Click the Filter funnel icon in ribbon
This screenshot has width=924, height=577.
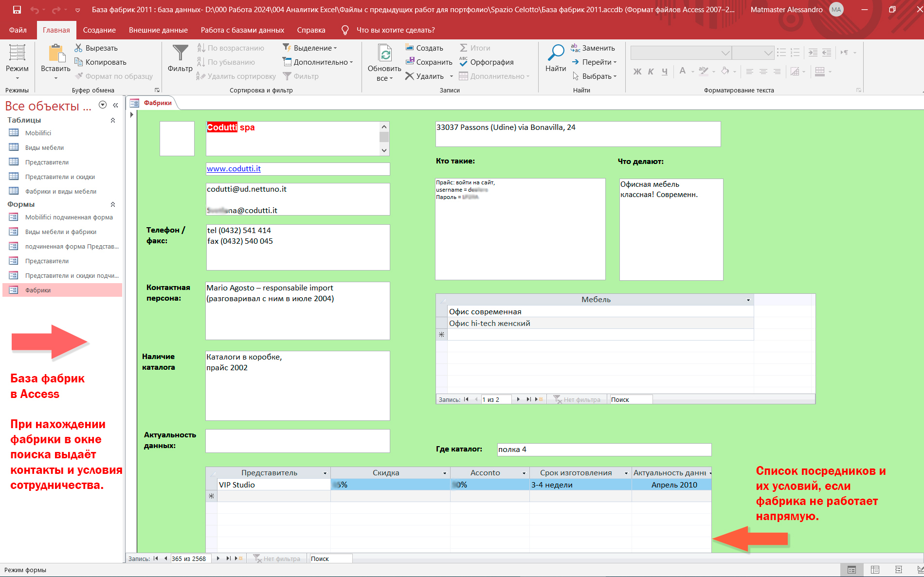[x=180, y=53]
